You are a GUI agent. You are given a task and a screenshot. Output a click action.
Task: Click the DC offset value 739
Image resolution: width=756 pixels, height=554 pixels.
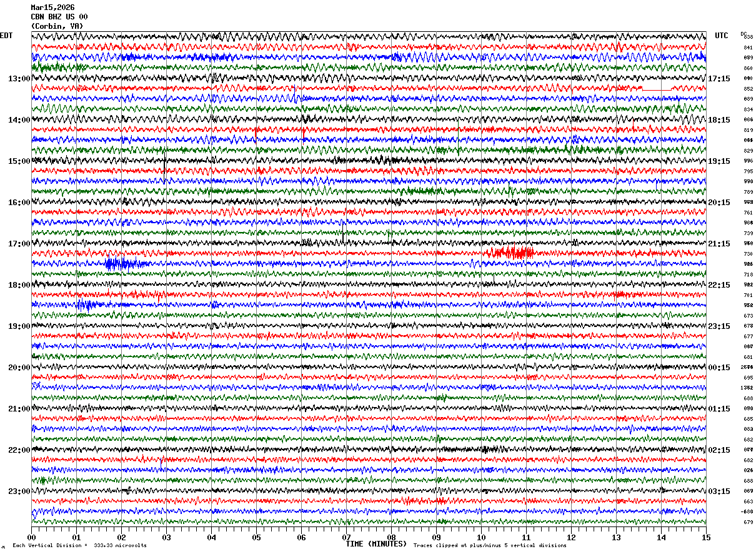point(748,233)
